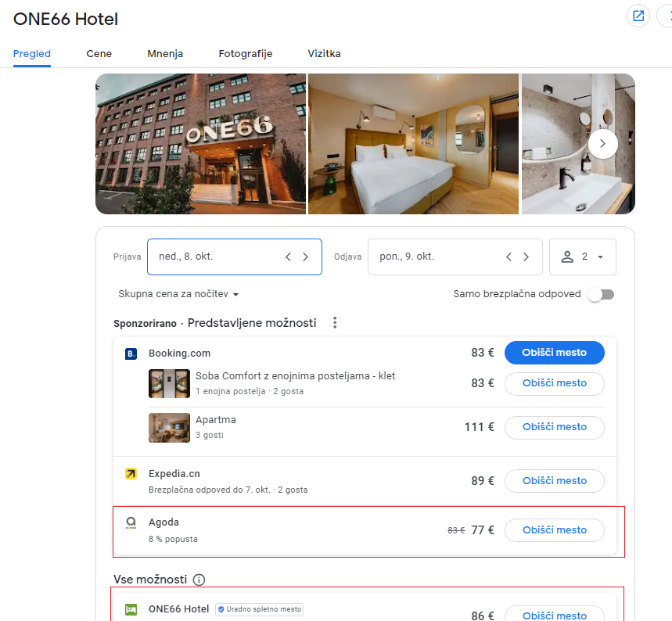
Task: Click Obišči mesto for Apartma
Action: coord(555,427)
